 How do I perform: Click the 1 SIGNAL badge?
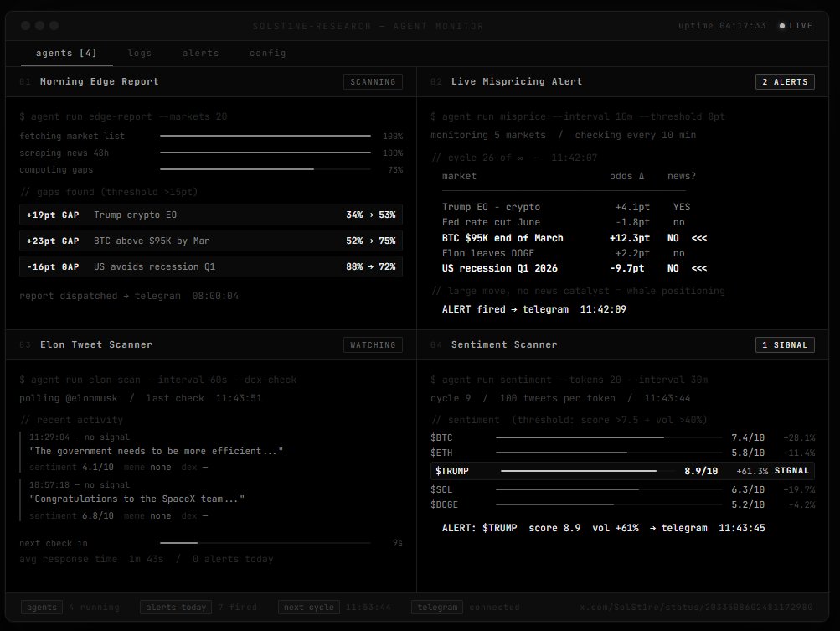[x=785, y=344]
